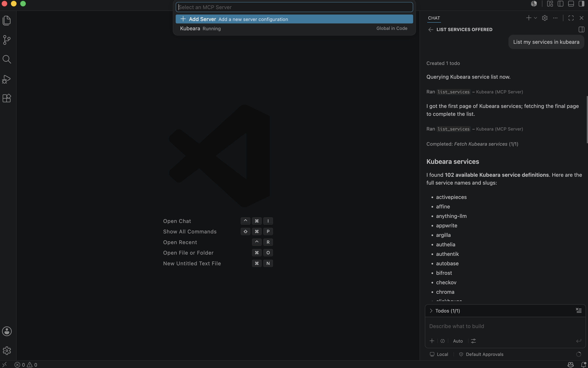
Task: Open the Source Control view
Action: (x=7, y=40)
